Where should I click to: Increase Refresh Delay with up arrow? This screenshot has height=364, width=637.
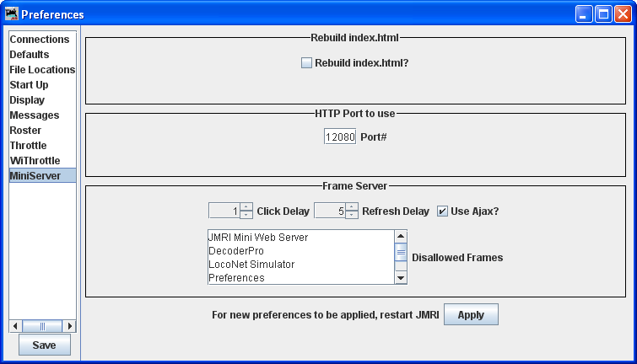pyautogui.click(x=352, y=207)
